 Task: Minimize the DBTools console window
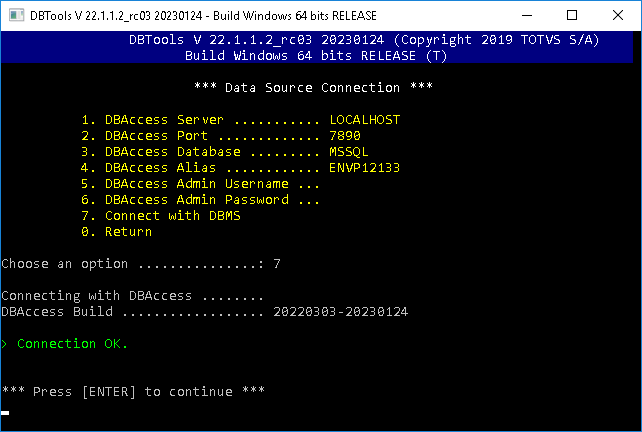[x=524, y=15]
